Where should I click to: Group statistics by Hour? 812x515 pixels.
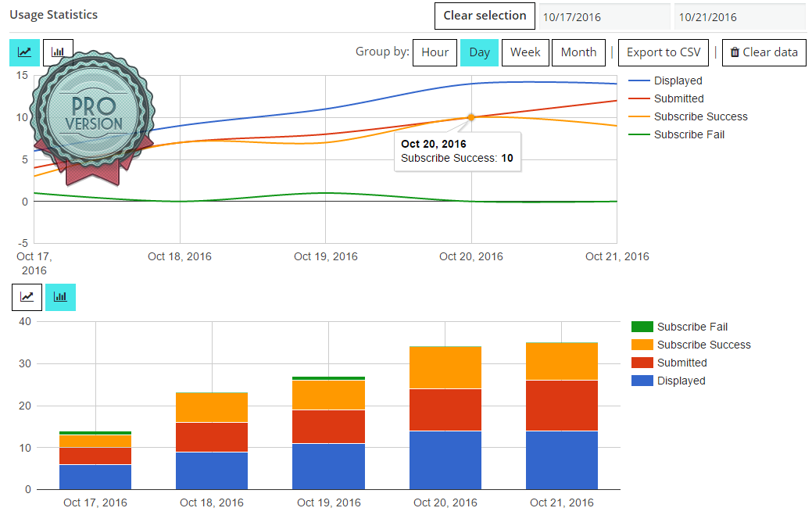tap(435, 52)
